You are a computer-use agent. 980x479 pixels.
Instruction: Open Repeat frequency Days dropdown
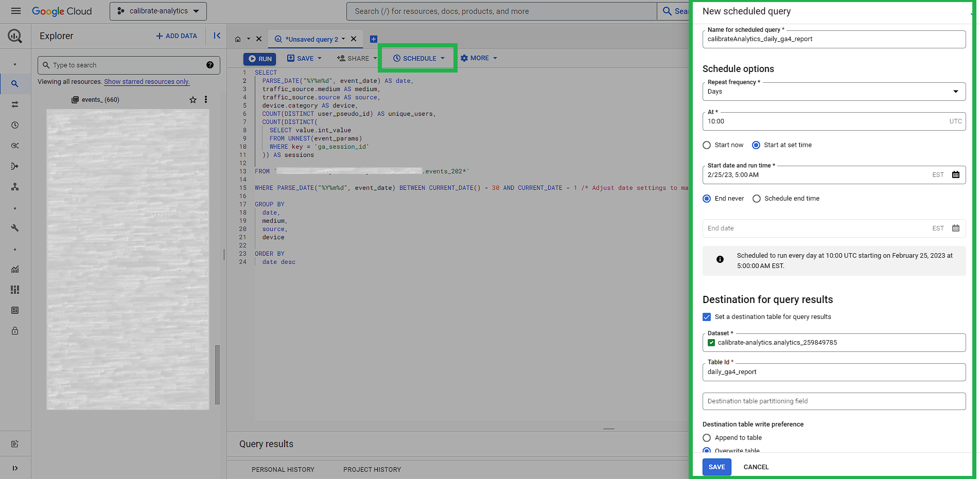[x=834, y=92]
